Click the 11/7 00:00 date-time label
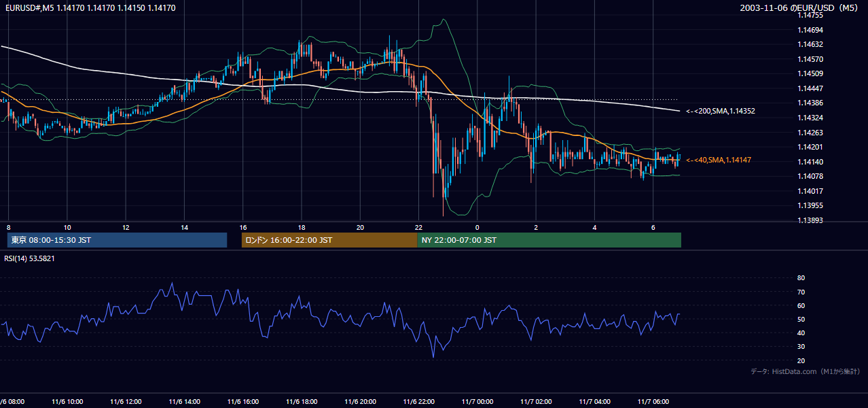 477,402
